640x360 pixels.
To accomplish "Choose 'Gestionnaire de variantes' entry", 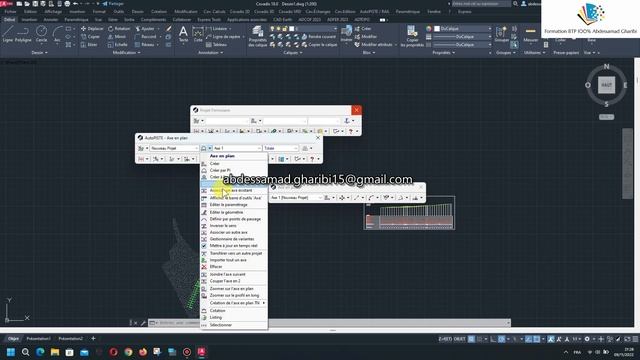I will (233, 239).
